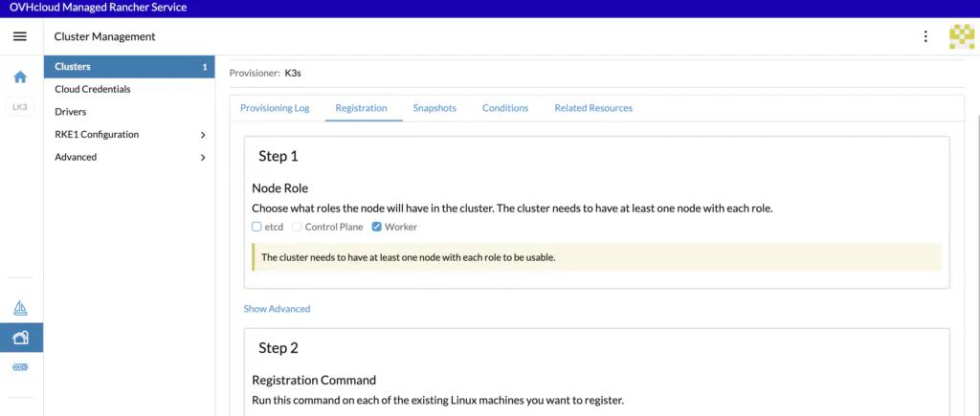The width and height of the screenshot is (980, 416).
Task: Select Clusters in the side menu
Action: (129, 67)
